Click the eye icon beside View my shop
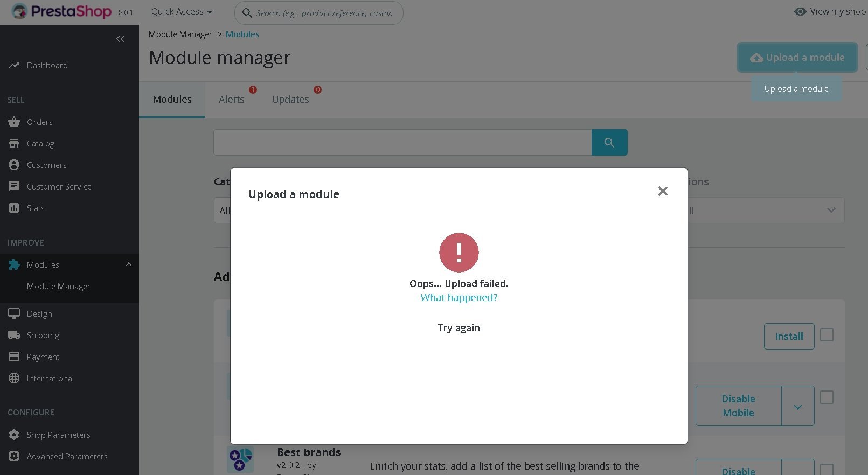The image size is (868, 475). pyautogui.click(x=800, y=11)
